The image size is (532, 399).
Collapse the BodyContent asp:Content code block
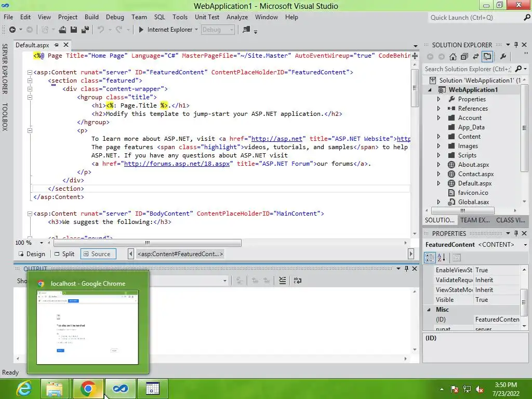(x=30, y=214)
